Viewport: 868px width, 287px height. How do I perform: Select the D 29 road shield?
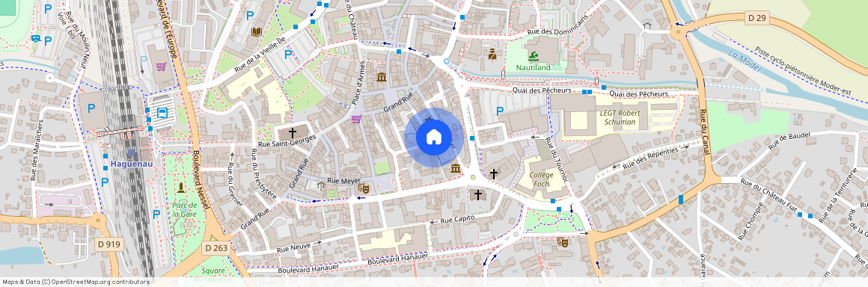click(x=757, y=18)
